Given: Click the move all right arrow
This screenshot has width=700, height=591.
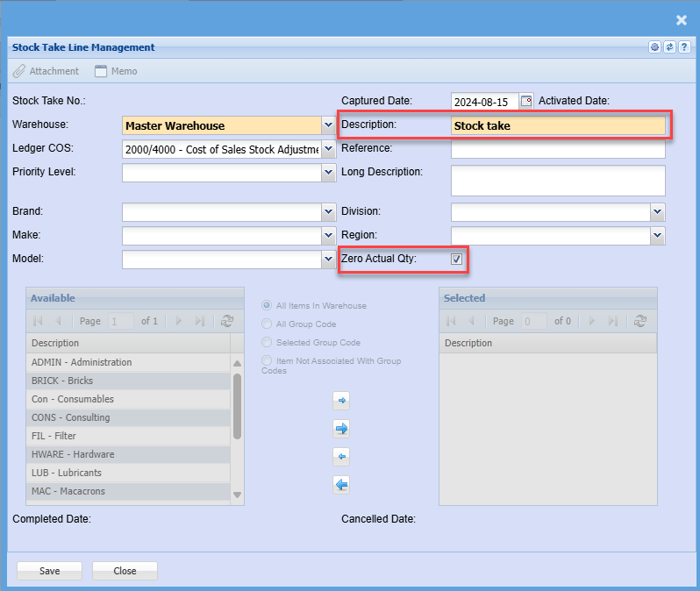Looking at the screenshot, I should coord(341,428).
